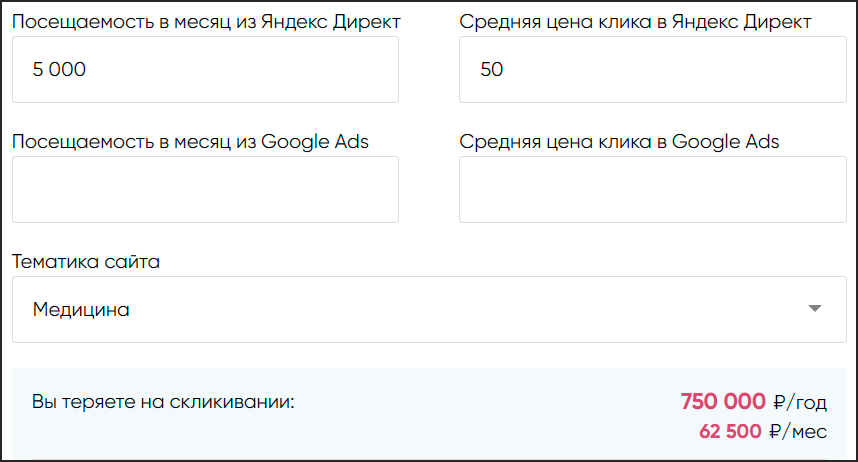Click the label Посещаемость в месяц из Яндекс Директ

[x=206, y=21]
